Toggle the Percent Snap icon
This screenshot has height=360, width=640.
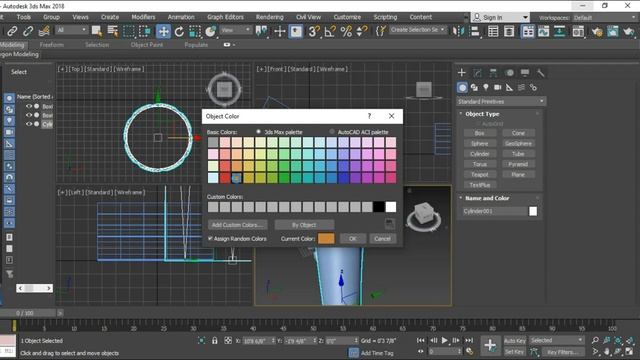point(346,31)
